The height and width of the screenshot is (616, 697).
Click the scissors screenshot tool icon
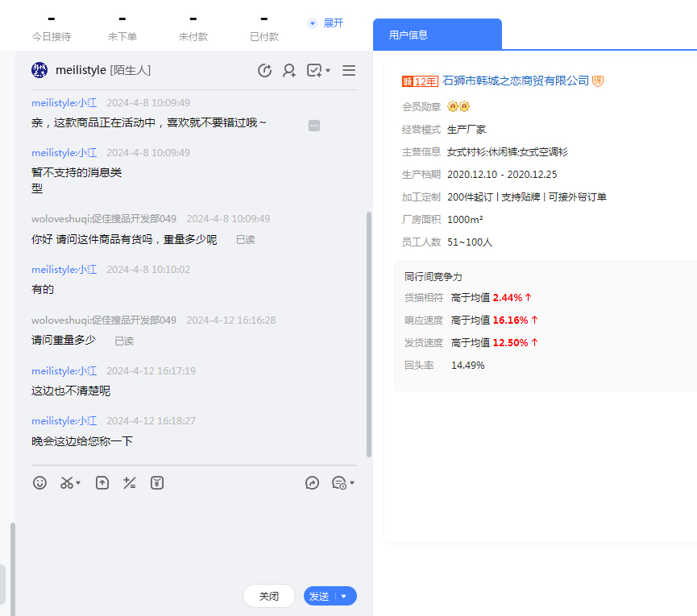[x=67, y=483]
